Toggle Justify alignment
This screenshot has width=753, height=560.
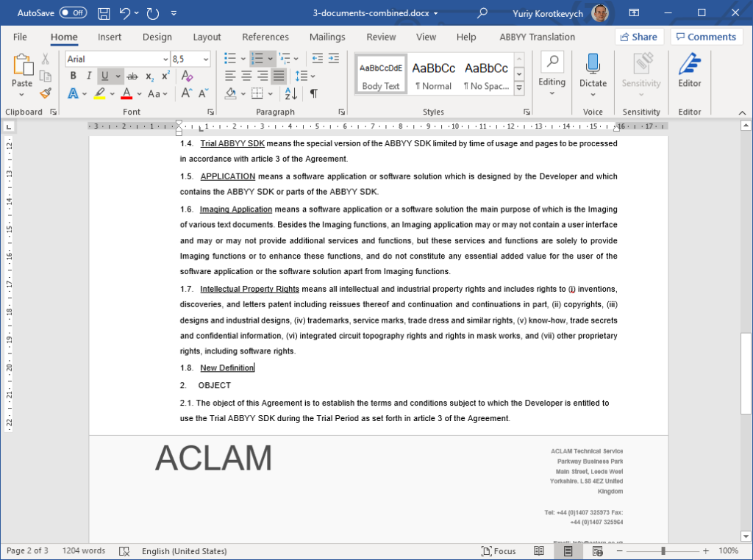(x=279, y=76)
